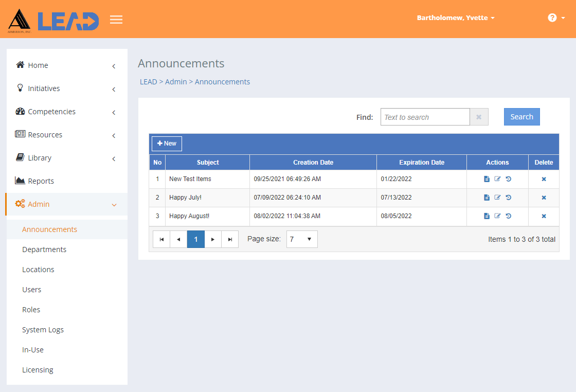Screen dimensions: 576x392
Task: Open Users in the Admin submenu
Action: point(31,290)
